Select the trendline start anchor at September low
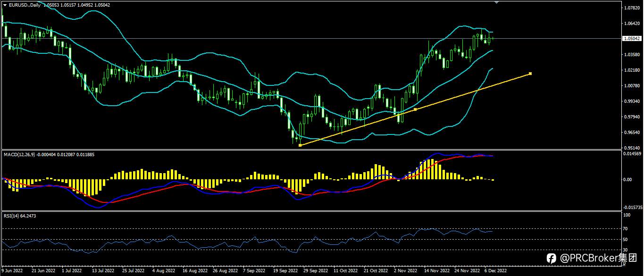 (300, 145)
